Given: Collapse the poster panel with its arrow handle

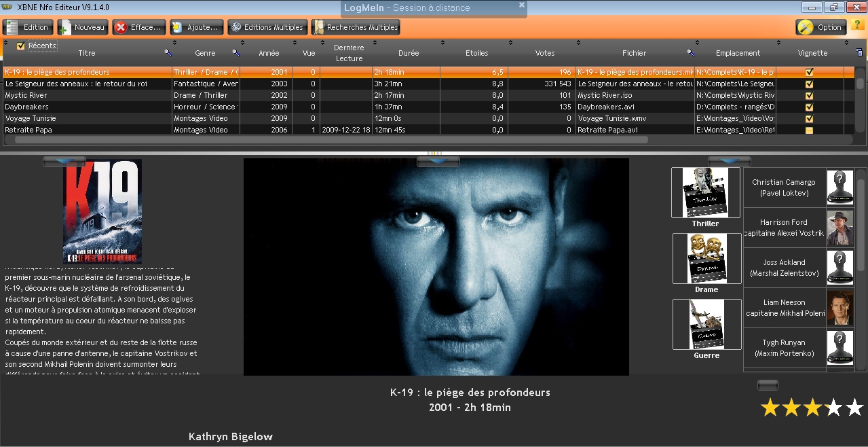Looking at the screenshot, I should [64, 162].
